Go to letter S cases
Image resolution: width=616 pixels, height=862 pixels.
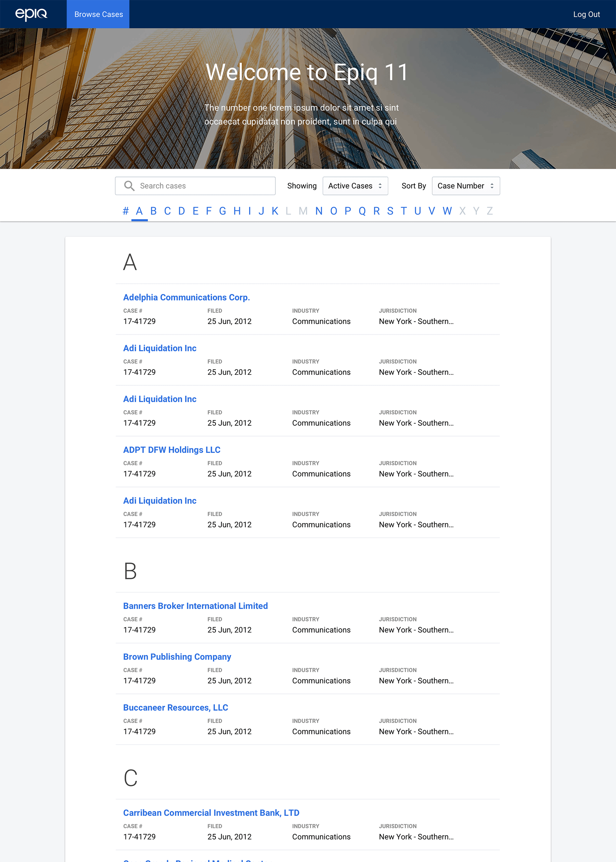(390, 211)
